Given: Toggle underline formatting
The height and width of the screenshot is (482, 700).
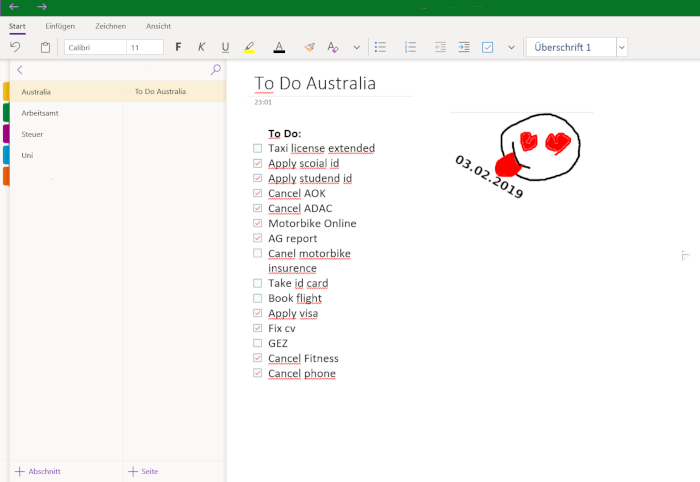Looking at the screenshot, I should [225, 47].
